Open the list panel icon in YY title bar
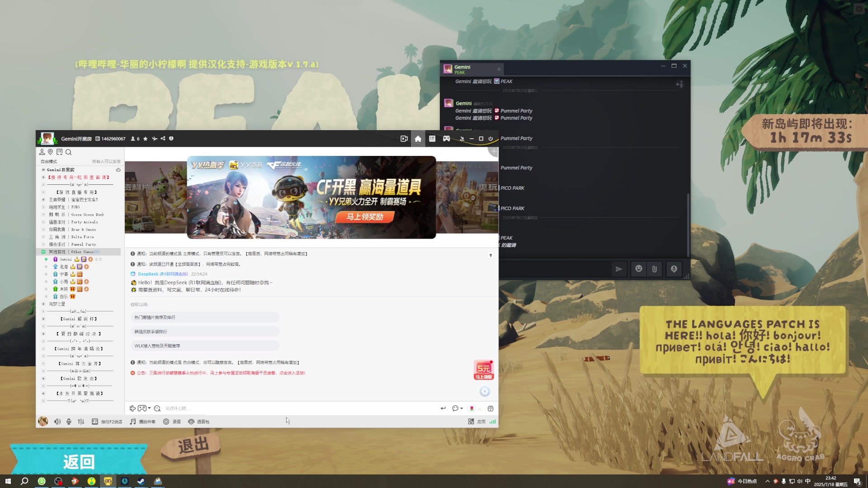Image resolution: width=868 pixels, height=488 pixels. click(x=432, y=139)
